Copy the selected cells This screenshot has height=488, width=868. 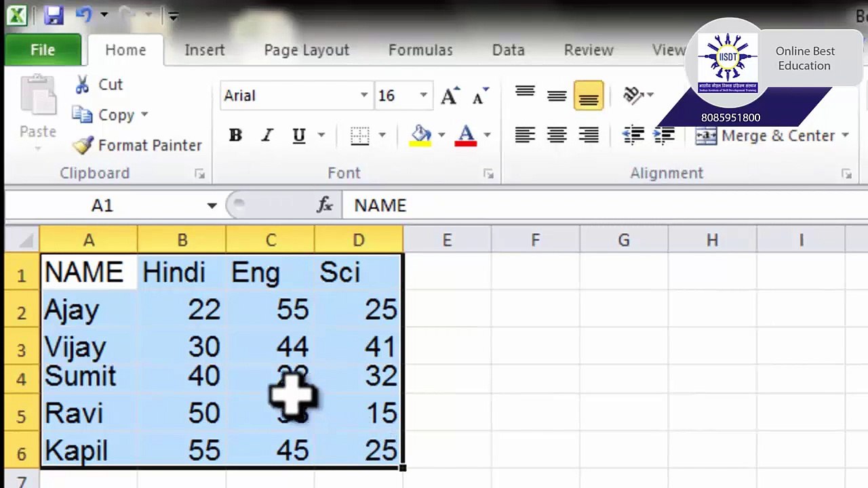(104, 115)
